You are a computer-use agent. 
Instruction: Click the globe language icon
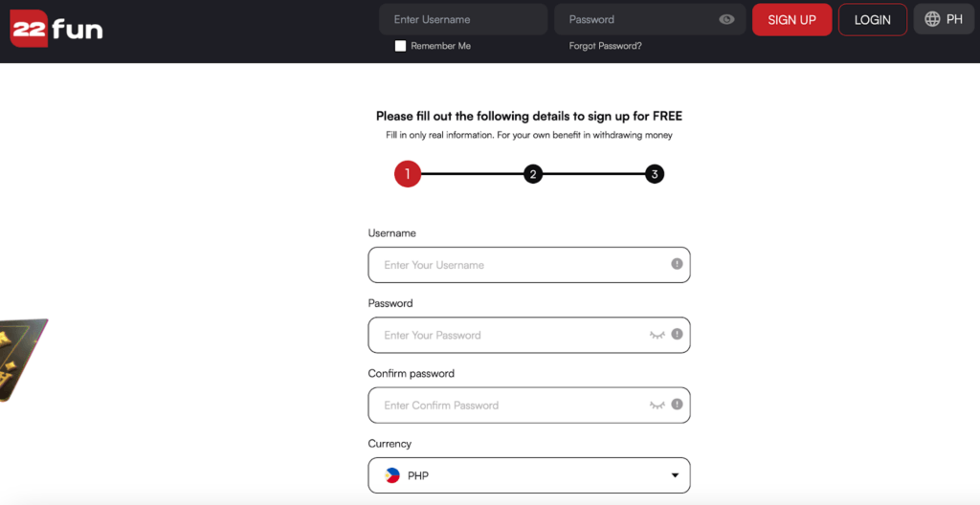click(x=932, y=19)
